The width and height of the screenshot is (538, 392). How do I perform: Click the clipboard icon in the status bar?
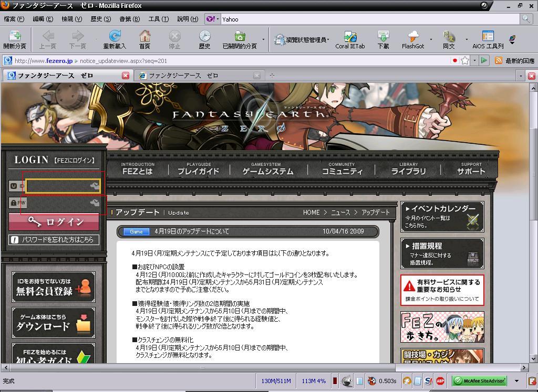pyautogui.click(x=532, y=380)
